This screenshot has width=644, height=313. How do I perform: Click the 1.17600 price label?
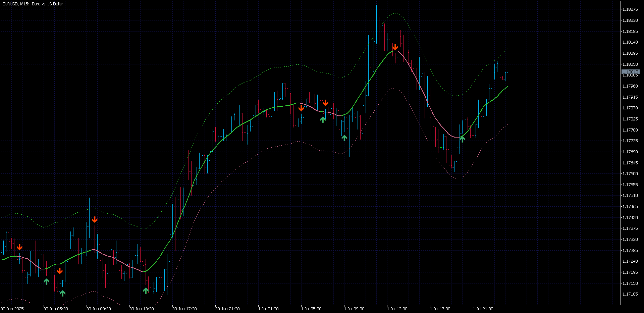(630, 174)
